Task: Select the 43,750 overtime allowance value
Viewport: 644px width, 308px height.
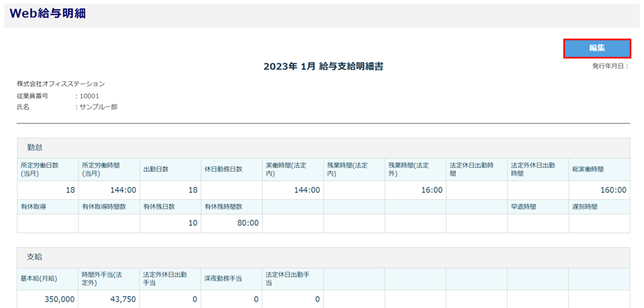Action: [x=123, y=299]
